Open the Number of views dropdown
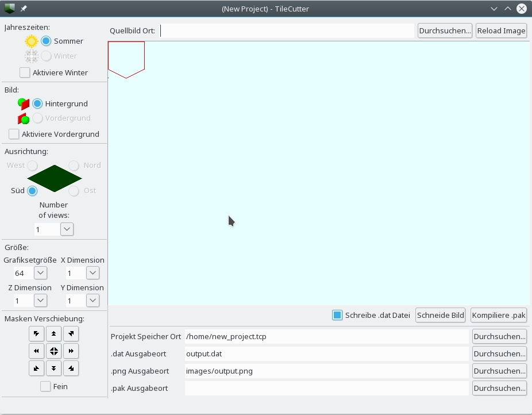 (67, 229)
